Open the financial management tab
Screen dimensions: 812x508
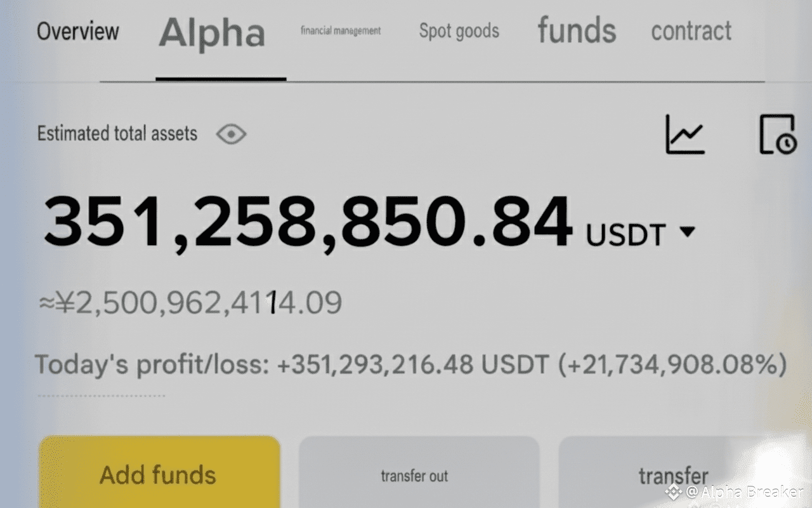[341, 30]
